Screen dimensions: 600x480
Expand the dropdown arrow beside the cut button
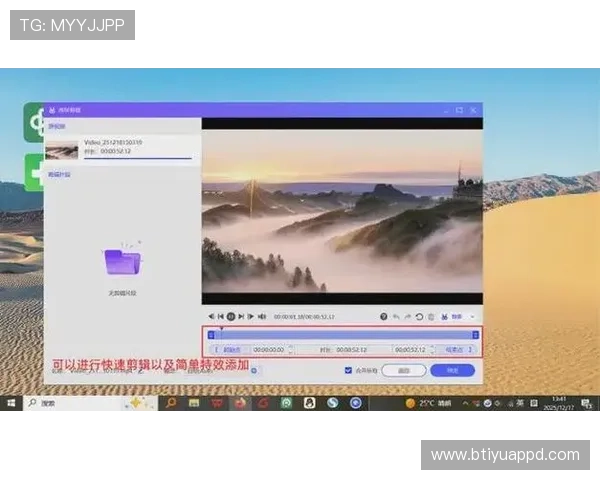pos(473,317)
